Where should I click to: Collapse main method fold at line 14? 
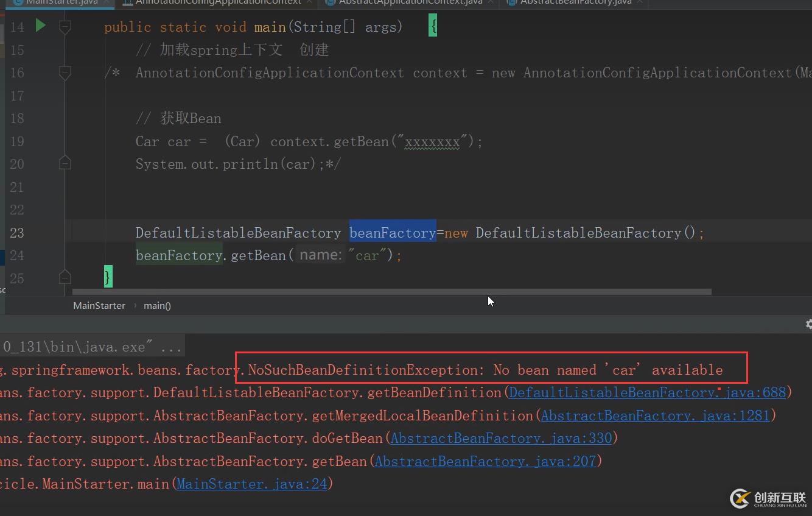coord(65,27)
